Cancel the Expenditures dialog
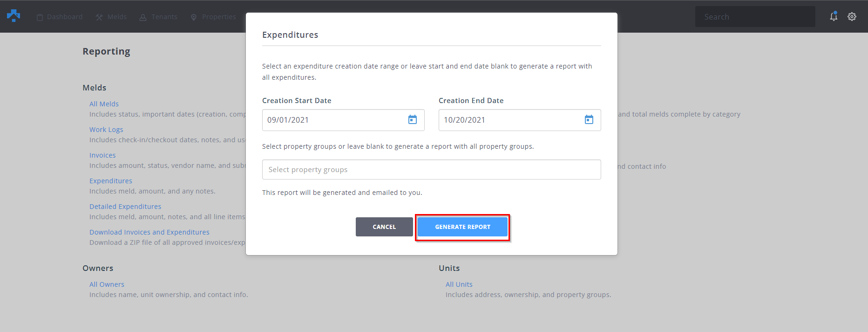This screenshot has width=868, height=332. coord(384,227)
